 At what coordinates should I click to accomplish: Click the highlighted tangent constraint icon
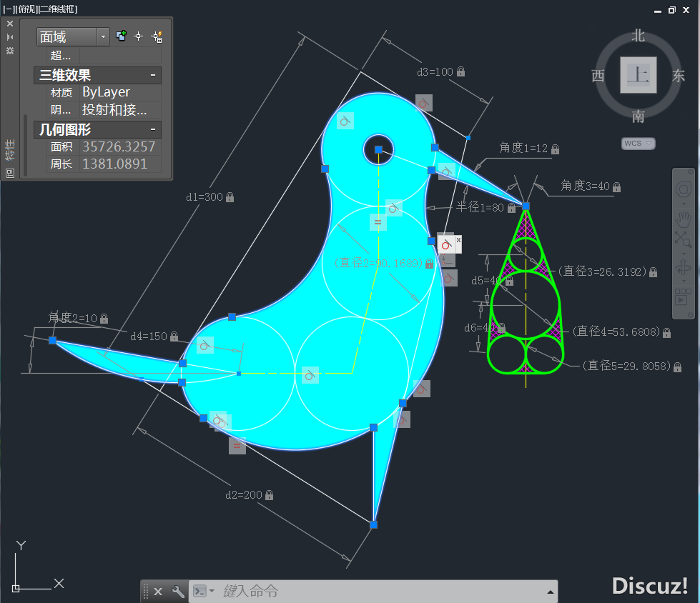coord(446,244)
